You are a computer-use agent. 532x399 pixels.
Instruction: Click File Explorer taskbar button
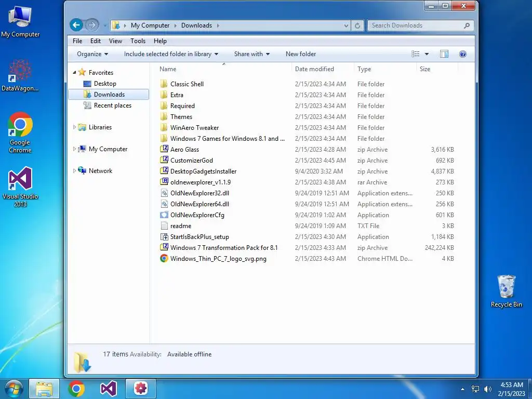point(44,389)
